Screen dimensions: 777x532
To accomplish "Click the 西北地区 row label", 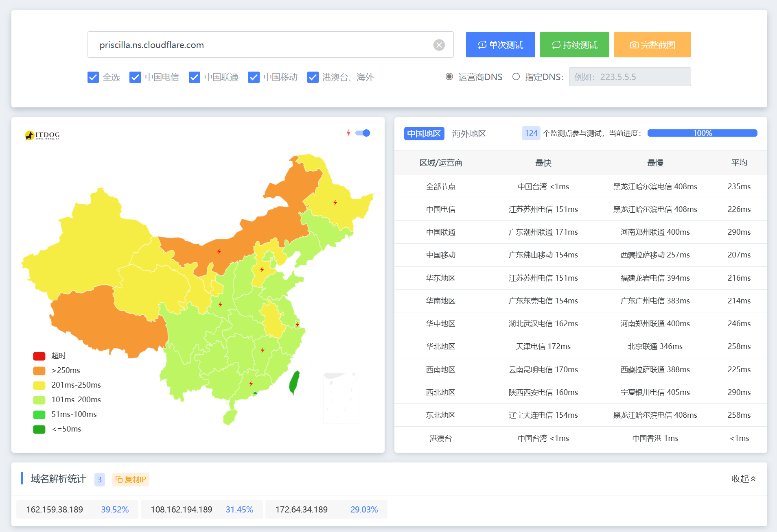I will (x=441, y=392).
